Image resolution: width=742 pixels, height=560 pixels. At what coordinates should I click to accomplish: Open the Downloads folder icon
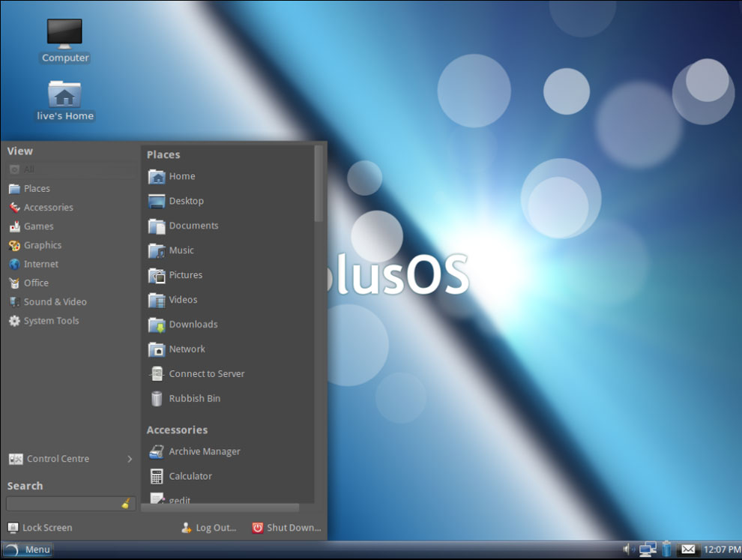point(157,325)
